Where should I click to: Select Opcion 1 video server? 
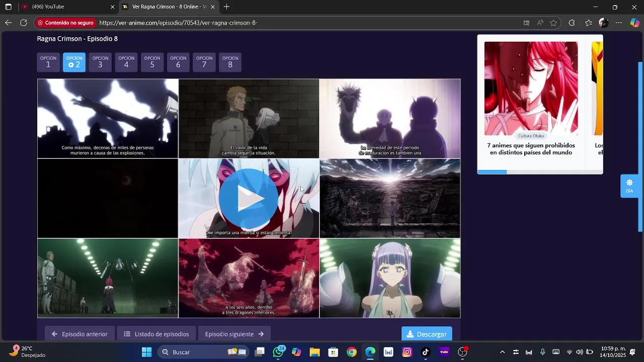pos(48,62)
